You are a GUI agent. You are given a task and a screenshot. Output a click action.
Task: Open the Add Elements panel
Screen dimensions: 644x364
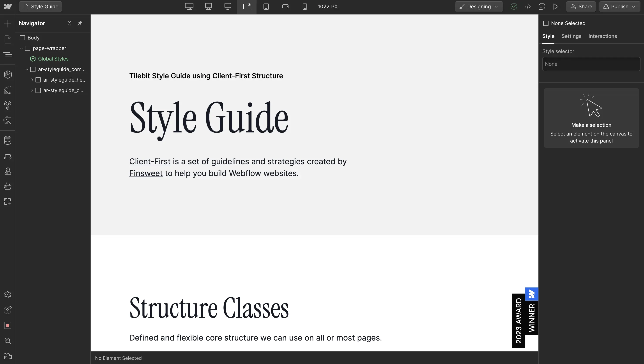(8, 24)
